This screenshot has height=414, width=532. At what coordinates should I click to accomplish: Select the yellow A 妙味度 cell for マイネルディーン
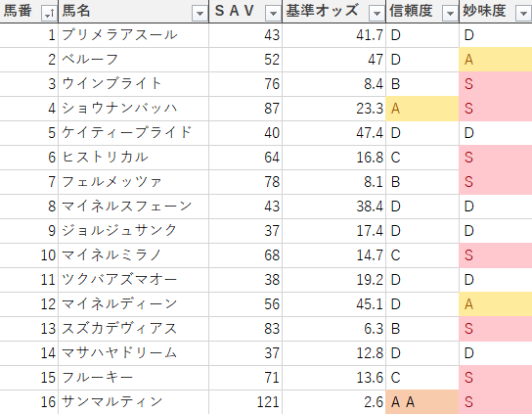(496, 304)
